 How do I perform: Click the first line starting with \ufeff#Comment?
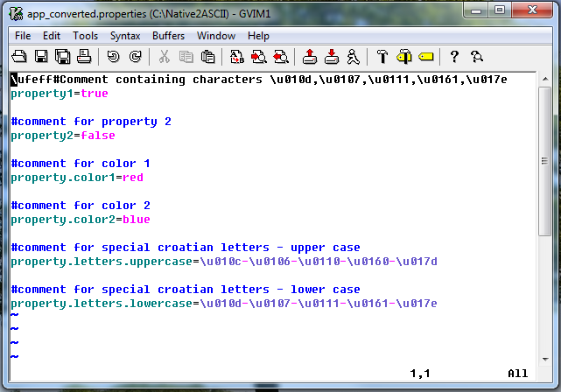[259, 80]
